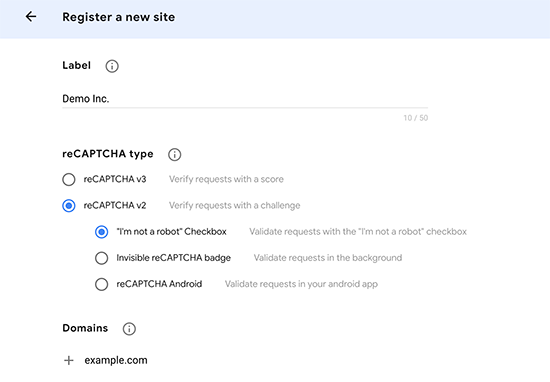
Task: Click the reCAPTCHA v3 label text
Action: click(x=115, y=179)
